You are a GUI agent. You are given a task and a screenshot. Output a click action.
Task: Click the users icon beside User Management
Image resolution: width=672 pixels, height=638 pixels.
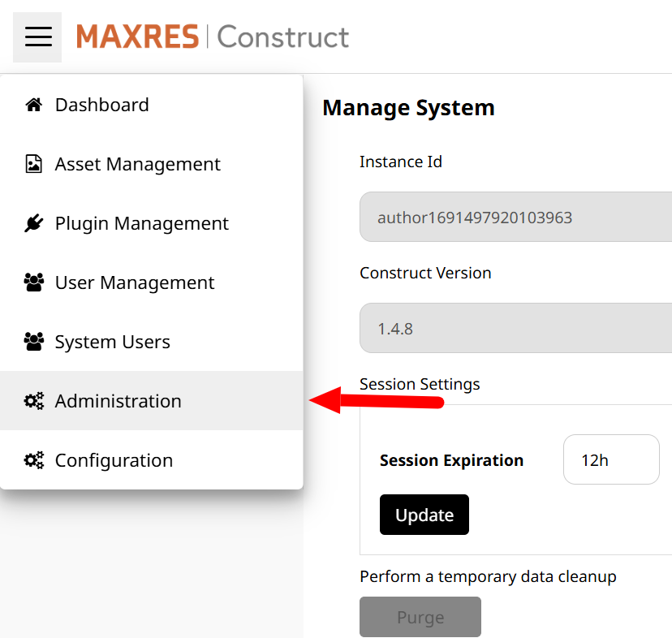[x=32, y=282]
